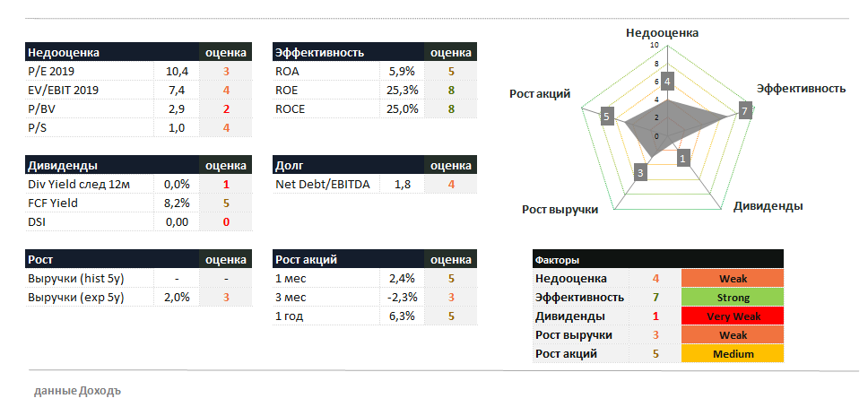Select the red Very Weak rating cell
Viewport: 868px width, 407px height.
733,316
